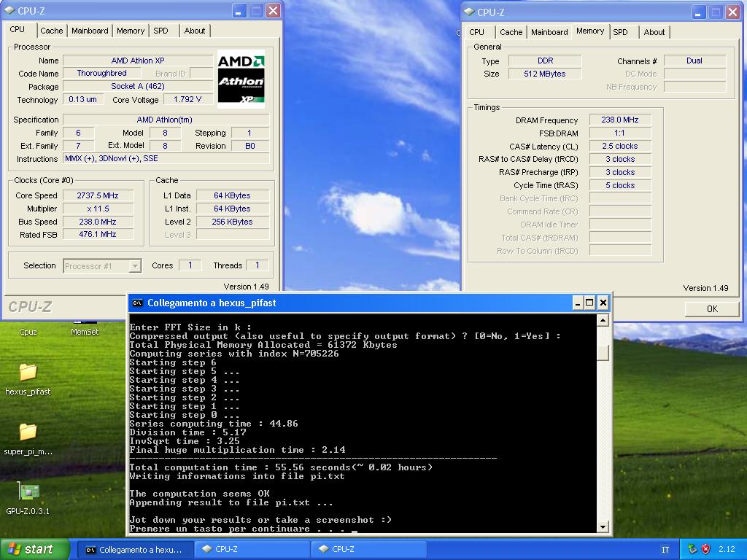The height and width of the screenshot is (560, 747).
Task: Click the Multiplier x 11.5 field
Action: pos(98,209)
